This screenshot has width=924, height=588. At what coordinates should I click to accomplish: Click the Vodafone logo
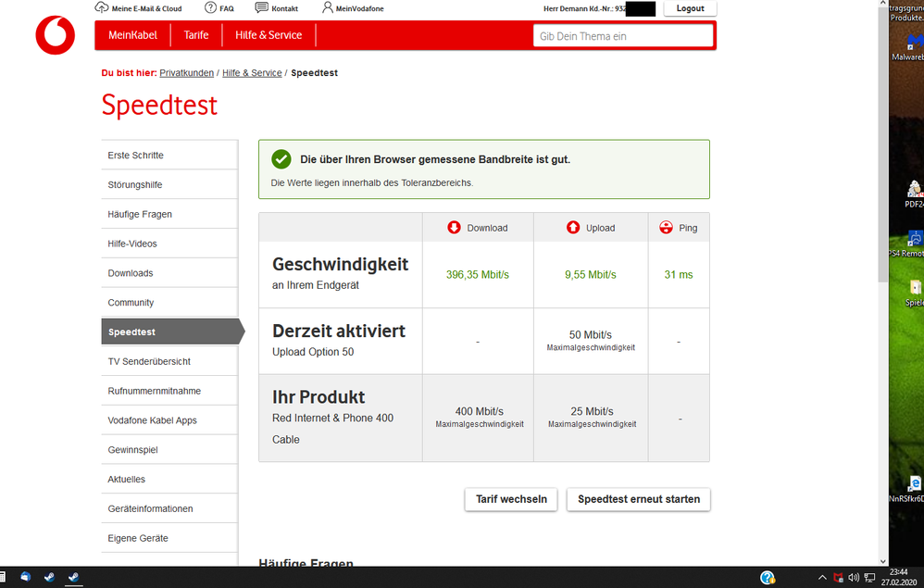[55, 35]
